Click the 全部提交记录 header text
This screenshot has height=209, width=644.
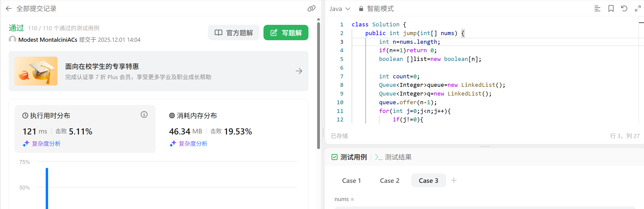(37, 9)
